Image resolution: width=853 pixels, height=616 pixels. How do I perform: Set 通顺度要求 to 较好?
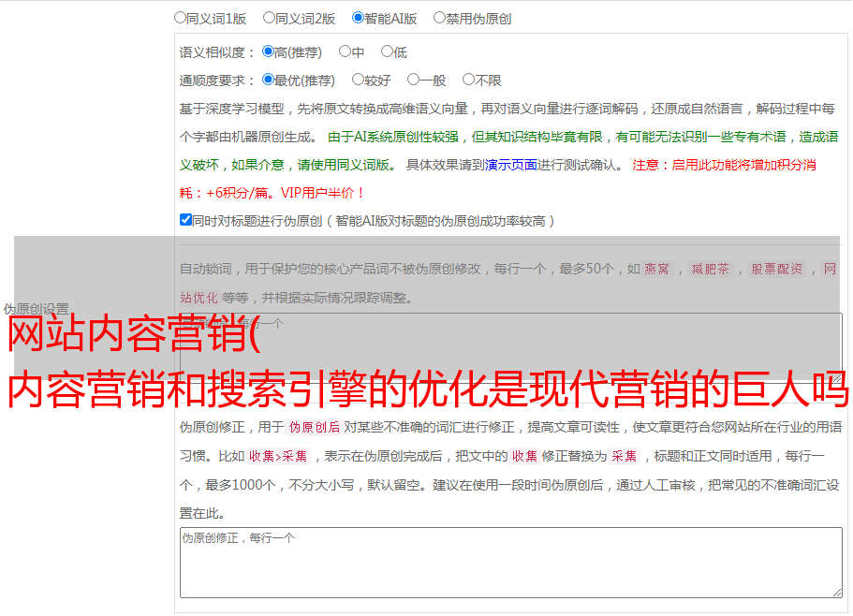click(x=358, y=80)
